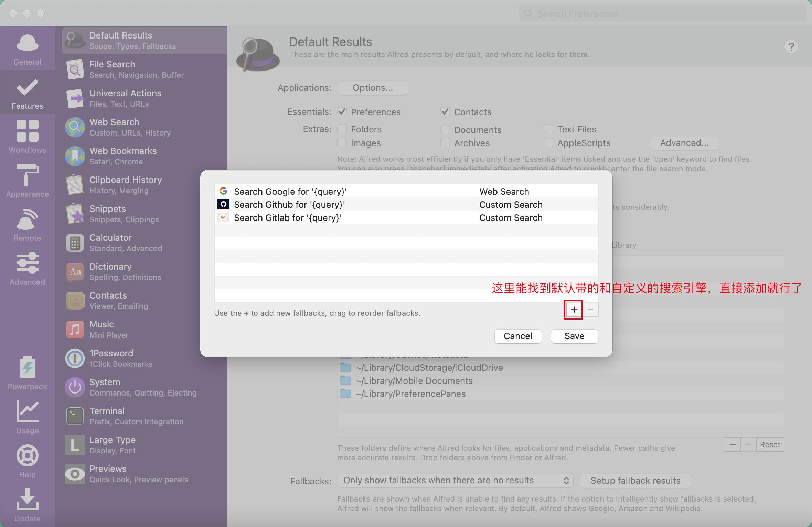Viewport: 812px width, 527px height.
Task: Open the Applications Options dropdown
Action: point(372,87)
